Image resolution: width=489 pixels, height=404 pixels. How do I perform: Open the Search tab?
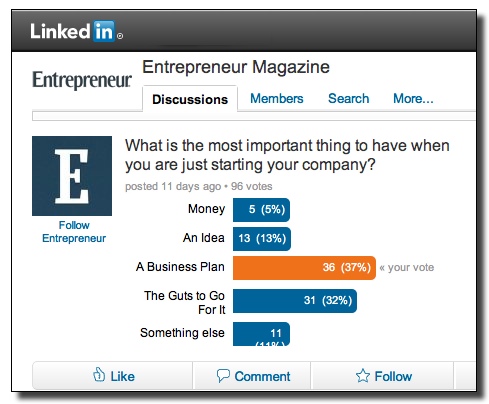pyautogui.click(x=348, y=99)
